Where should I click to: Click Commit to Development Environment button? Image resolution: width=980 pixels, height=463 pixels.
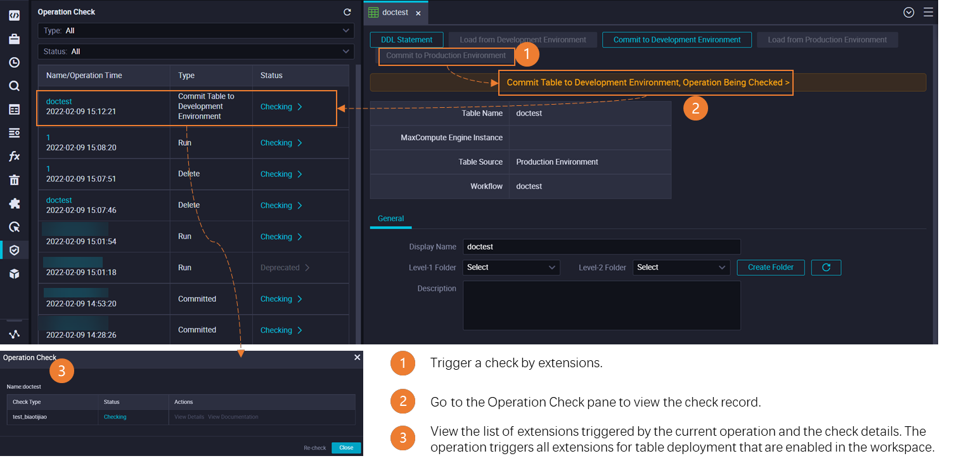pos(677,40)
